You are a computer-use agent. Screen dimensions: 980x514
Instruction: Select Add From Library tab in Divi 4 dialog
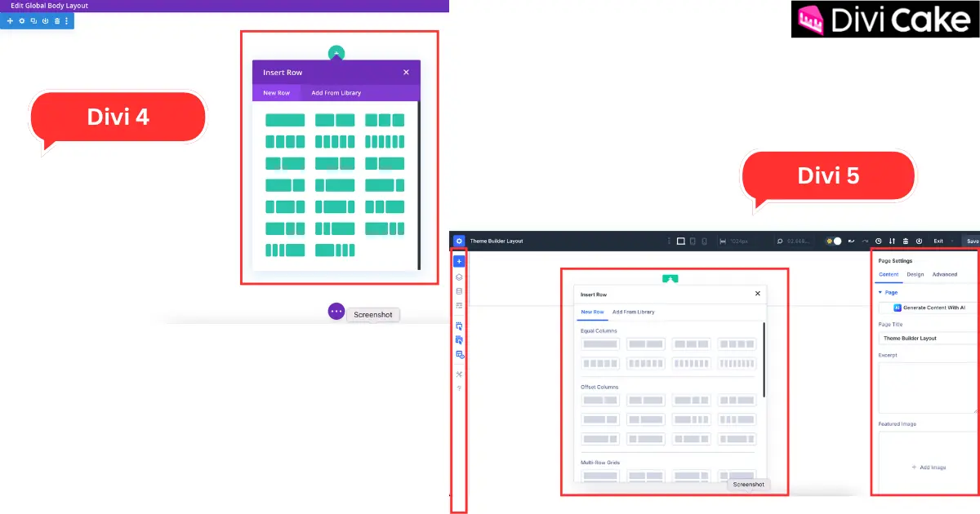tap(336, 93)
